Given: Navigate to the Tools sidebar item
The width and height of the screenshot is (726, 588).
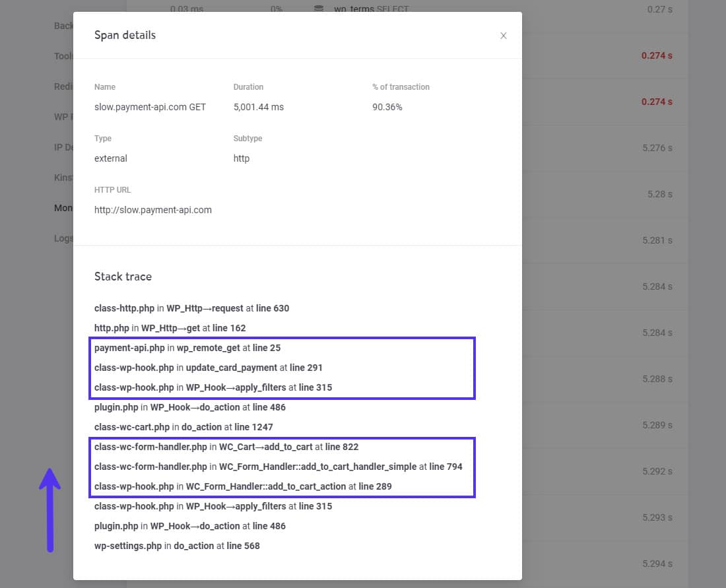Looking at the screenshot, I should point(63,56).
